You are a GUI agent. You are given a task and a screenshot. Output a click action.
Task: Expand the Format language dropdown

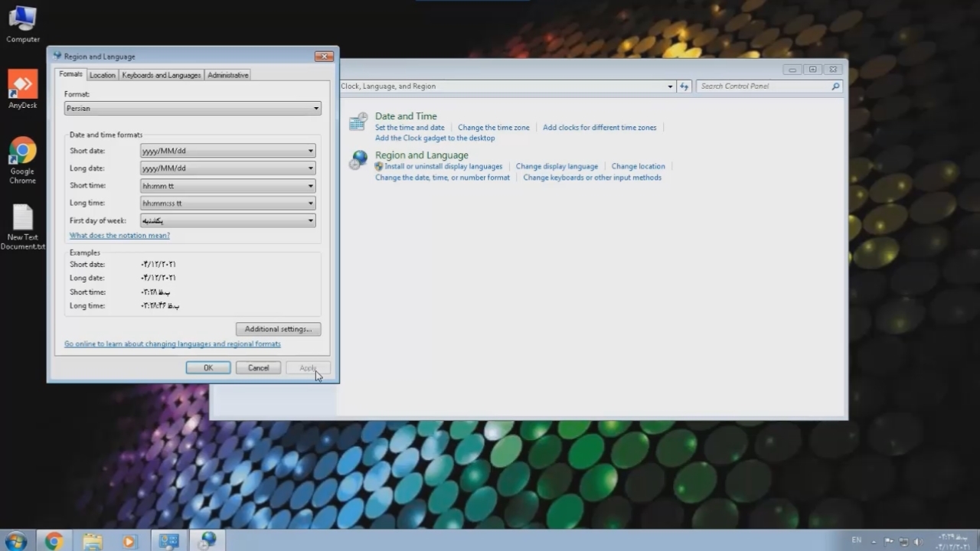[x=192, y=109]
